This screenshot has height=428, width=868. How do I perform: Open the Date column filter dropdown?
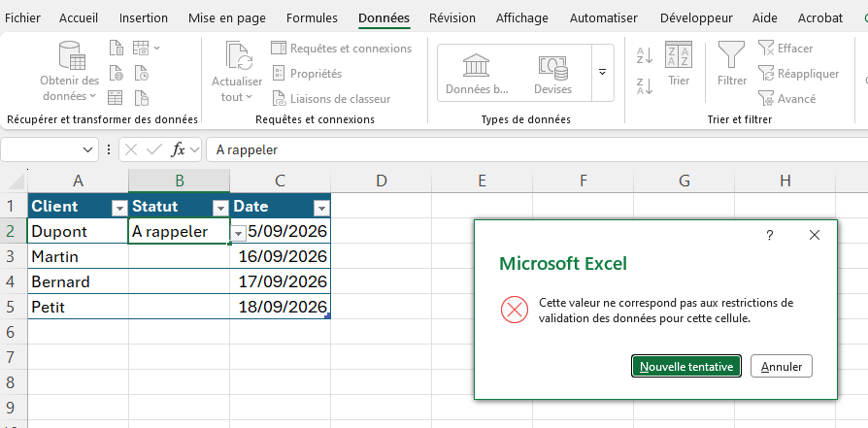[321, 209]
